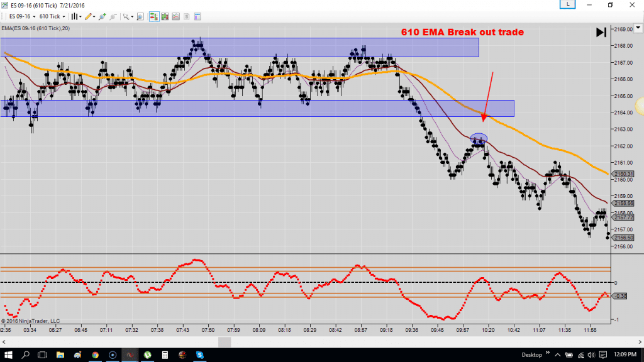Click the chart window icon in title bar
644x362 pixels.
pyautogui.click(x=4, y=5)
